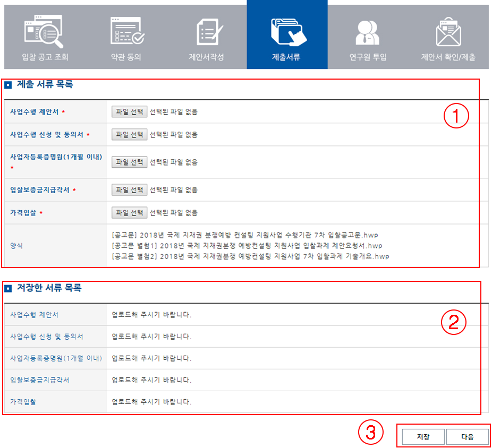
Task: Click the 제안서 확인/제출 envelope icon
Action: point(448,32)
